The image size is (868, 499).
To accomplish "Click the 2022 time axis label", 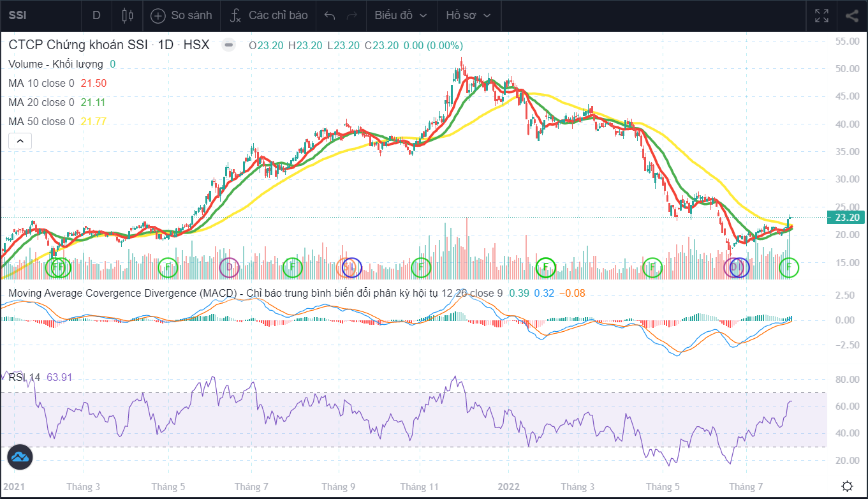I will tap(508, 487).
